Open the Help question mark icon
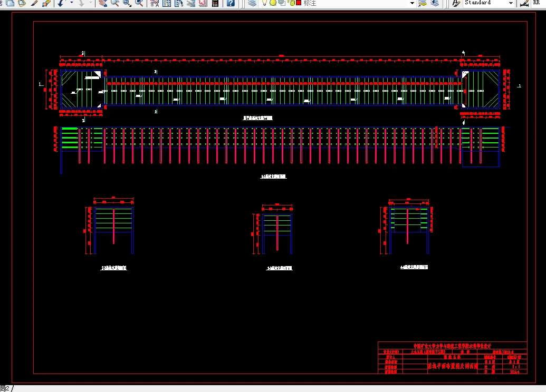Screen dimensions: 546x392 [x=231, y=3]
